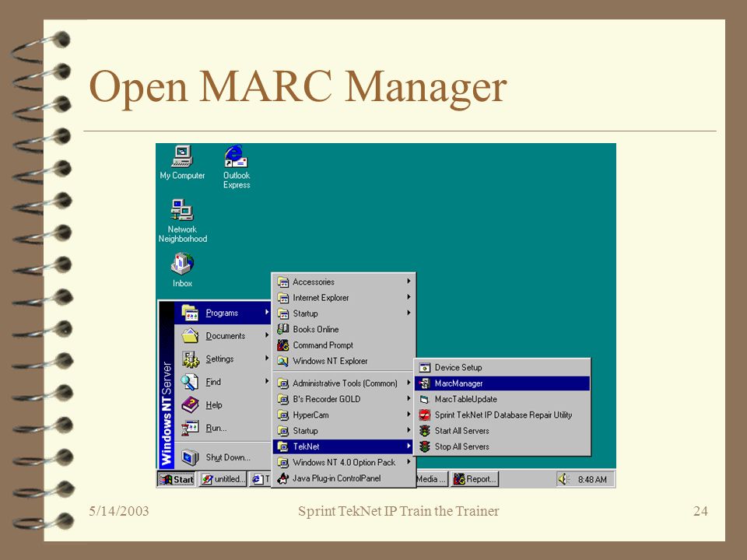747x560 pixels.
Task: Expand the Administrative Tools (Common) submenu arrow
Action: [409, 383]
